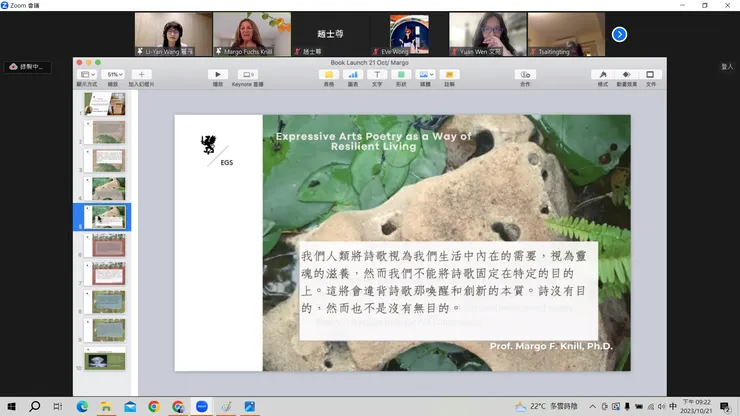Show hidden system tray icons

(x=592, y=407)
